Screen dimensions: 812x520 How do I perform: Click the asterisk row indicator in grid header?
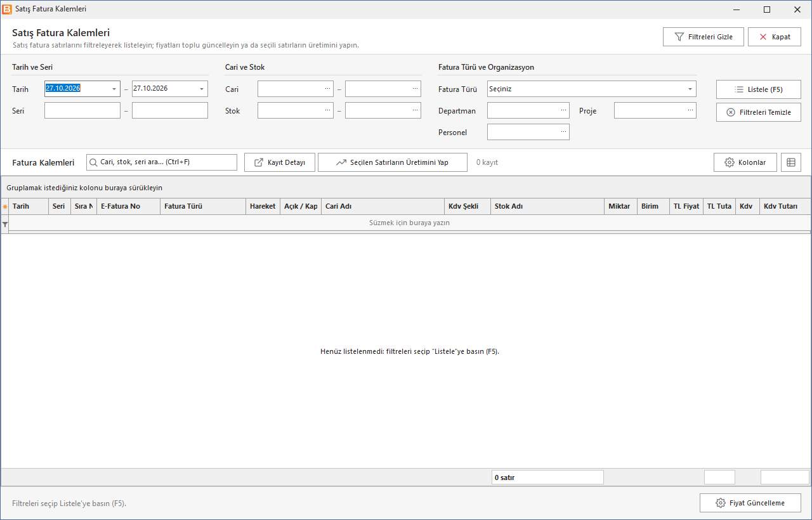point(5,207)
